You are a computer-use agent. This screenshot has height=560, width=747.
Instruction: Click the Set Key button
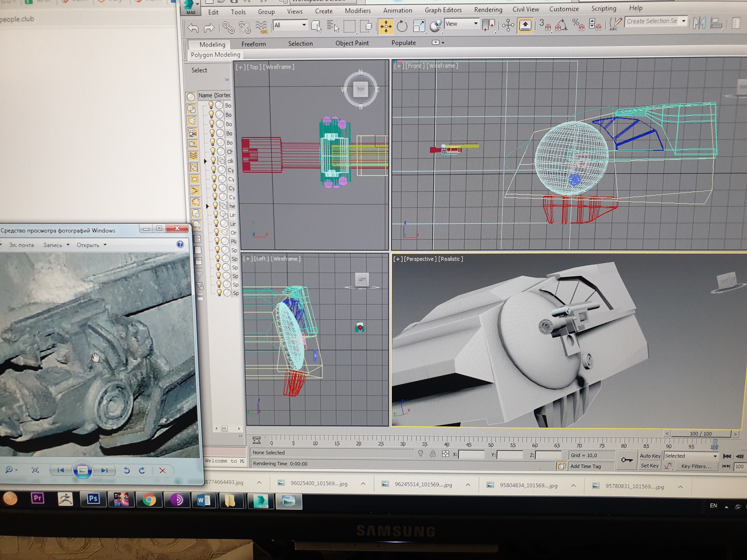(x=650, y=466)
